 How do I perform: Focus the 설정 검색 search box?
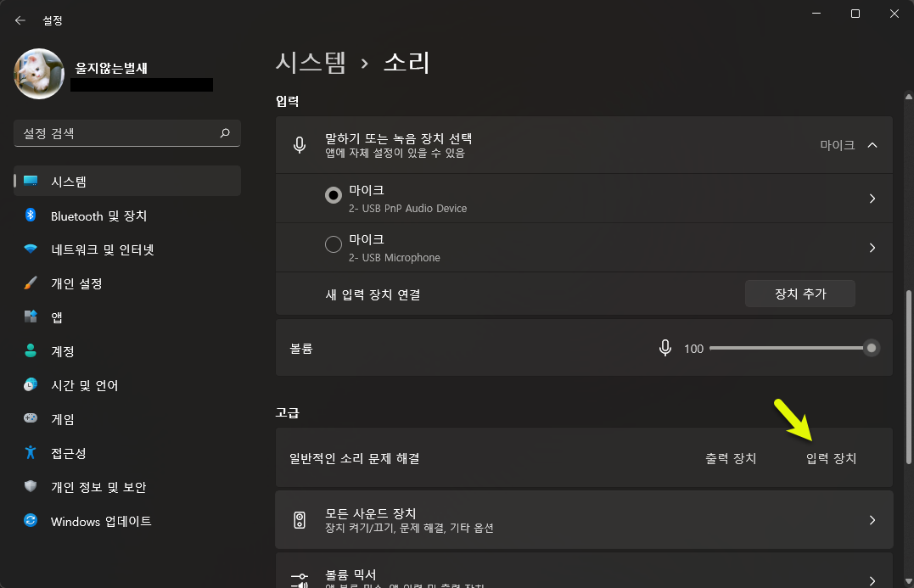tap(127, 133)
